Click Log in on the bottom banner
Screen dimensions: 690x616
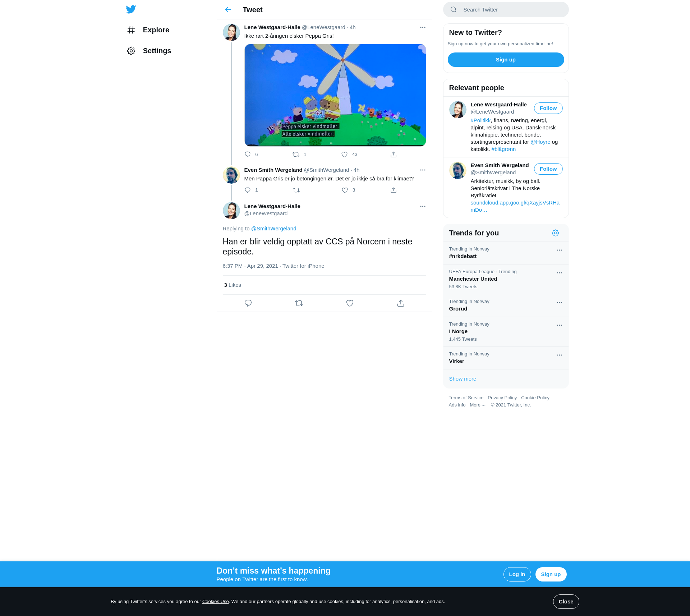[517, 574]
